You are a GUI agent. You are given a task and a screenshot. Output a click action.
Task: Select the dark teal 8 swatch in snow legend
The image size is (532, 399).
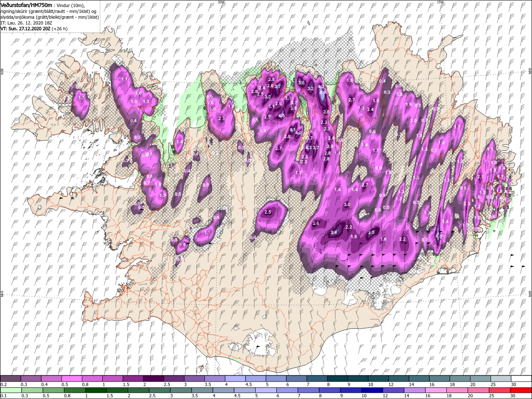tap(337, 379)
